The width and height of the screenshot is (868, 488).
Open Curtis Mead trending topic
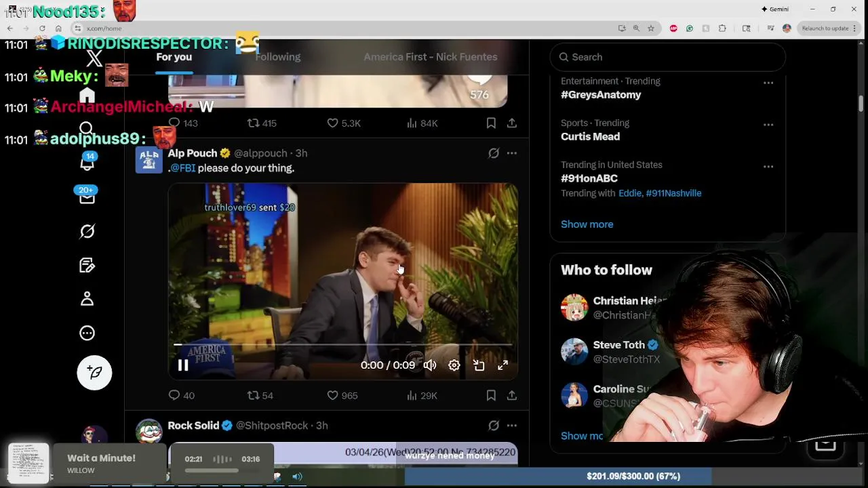tap(590, 136)
